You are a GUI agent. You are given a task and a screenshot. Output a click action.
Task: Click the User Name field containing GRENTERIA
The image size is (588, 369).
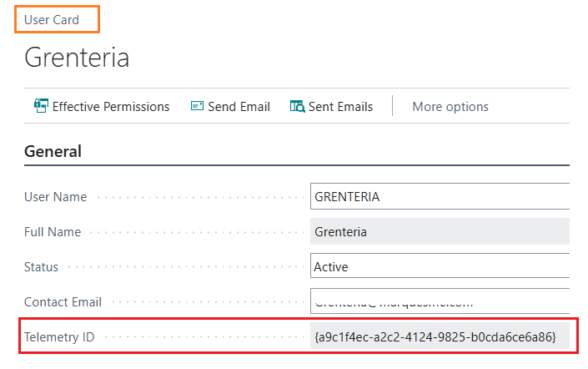[440, 197]
